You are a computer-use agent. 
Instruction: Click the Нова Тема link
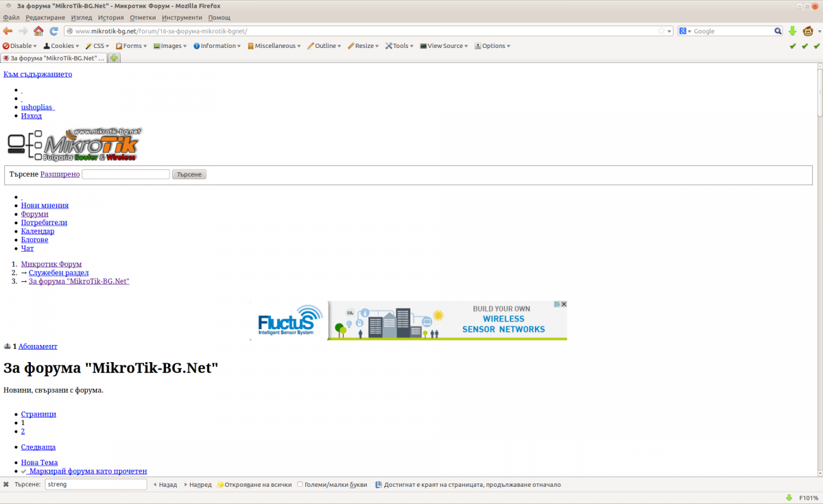pyautogui.click(x=39, y=463)
